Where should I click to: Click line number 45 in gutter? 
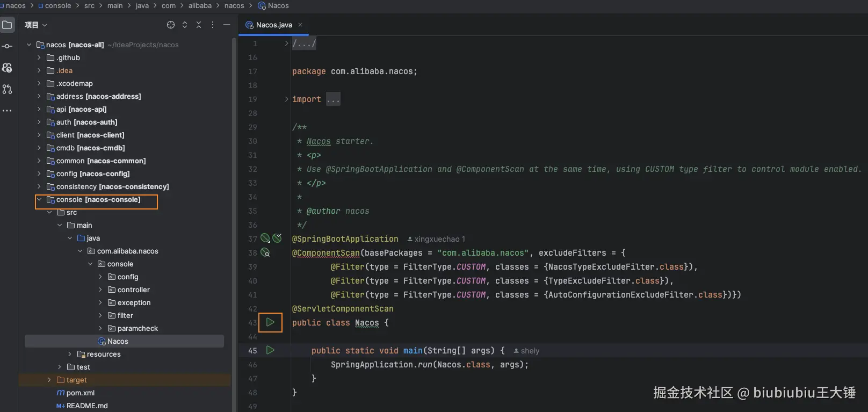[x=252, y=351]
